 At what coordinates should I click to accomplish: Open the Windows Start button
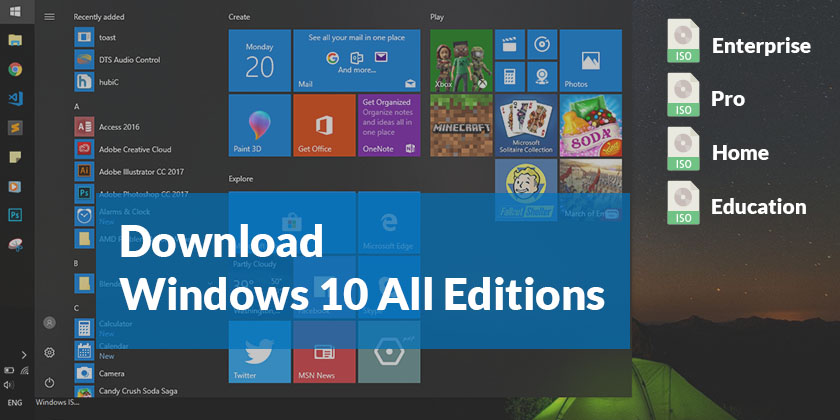pos(15,11)
